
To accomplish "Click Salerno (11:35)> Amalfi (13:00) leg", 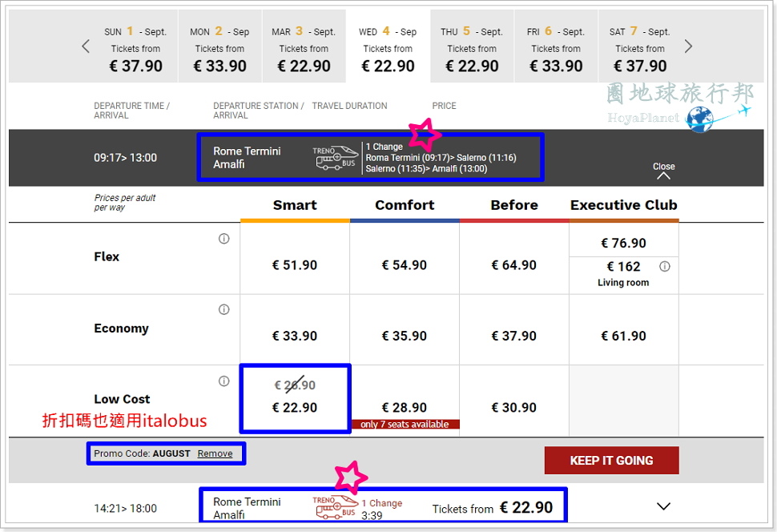I will point(427,168).
